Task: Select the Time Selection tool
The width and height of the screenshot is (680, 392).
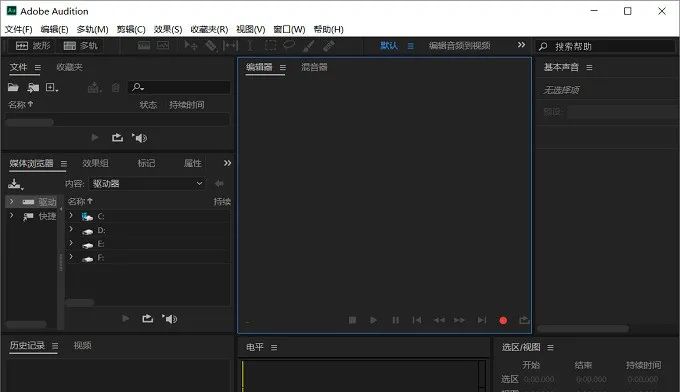Action: (251, 46)
